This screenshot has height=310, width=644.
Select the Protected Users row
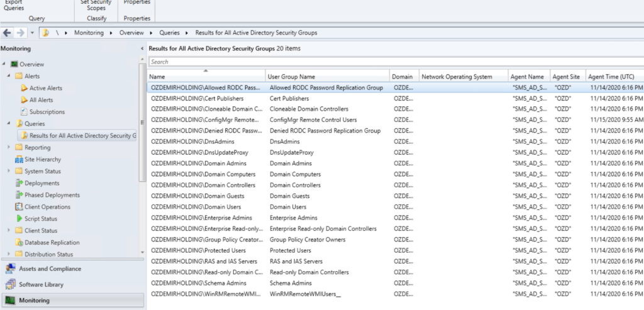(x=395, y=250)
